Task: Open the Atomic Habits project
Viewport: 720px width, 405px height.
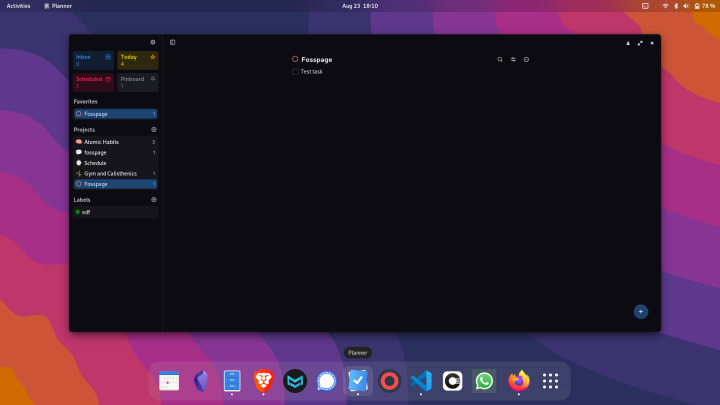Action: click(115, 142)
